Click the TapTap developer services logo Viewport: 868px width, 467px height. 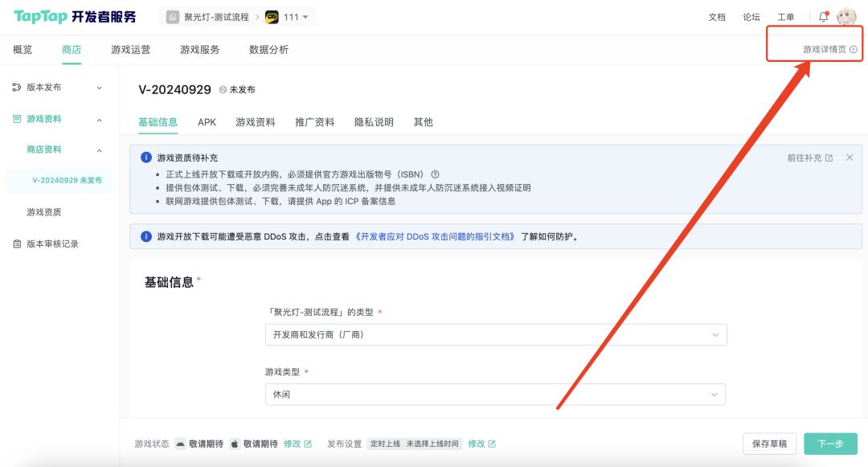tap(75, 17)
